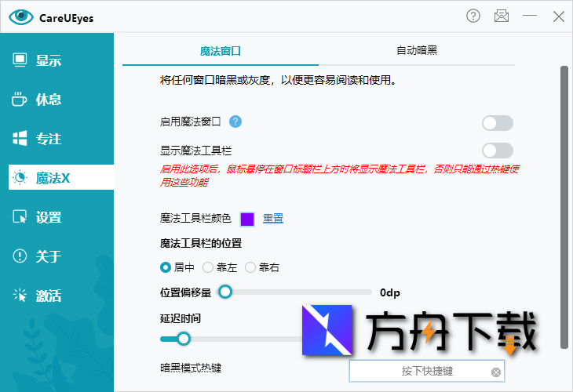Click the 位置偏移量 slider handle
The image size is (573, 392).
225,292
